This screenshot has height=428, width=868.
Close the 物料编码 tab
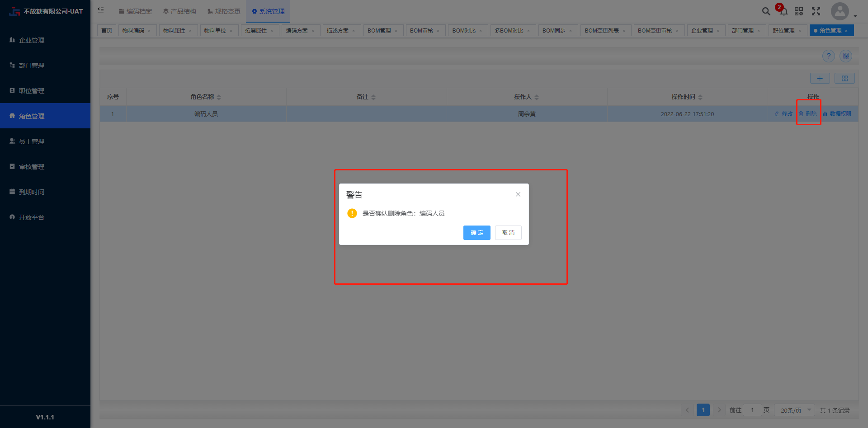(x=149, y=31)
